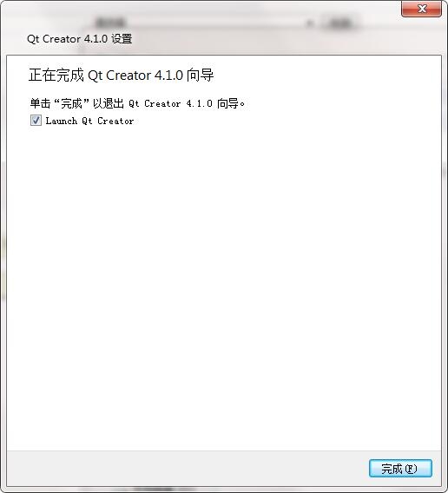Click "向导" at end of the heading

click(x=201, y=76)
